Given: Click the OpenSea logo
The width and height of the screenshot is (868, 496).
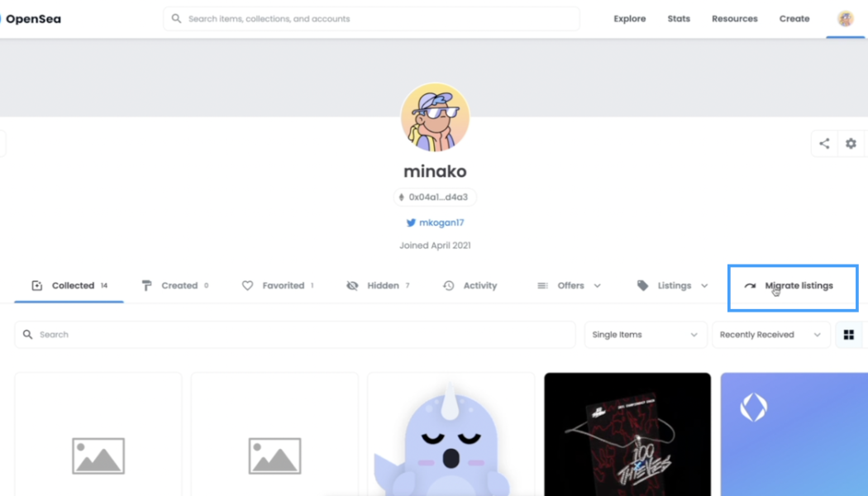Looking at the screenshot, I should 31,19.
